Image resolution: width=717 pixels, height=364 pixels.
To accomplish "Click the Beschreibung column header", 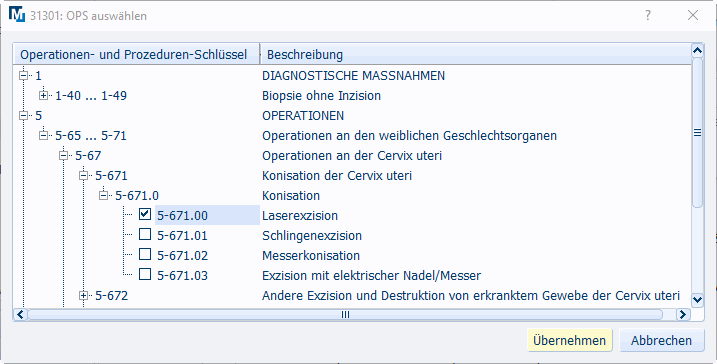I will (x=476, y=54).
